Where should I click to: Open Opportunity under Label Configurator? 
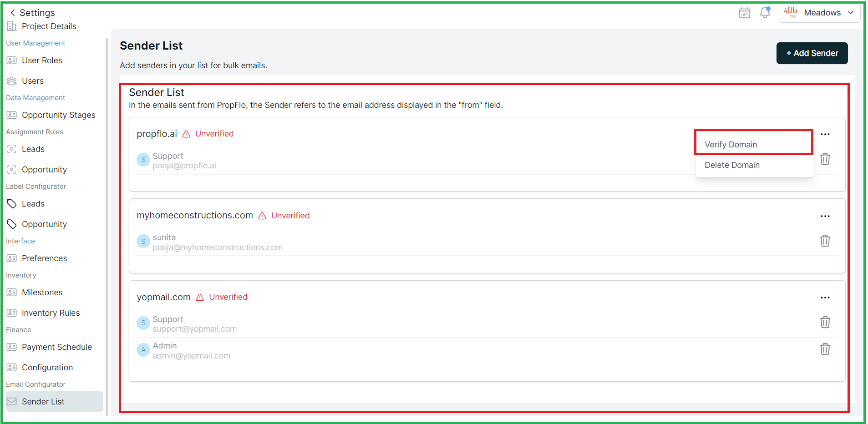44,224
